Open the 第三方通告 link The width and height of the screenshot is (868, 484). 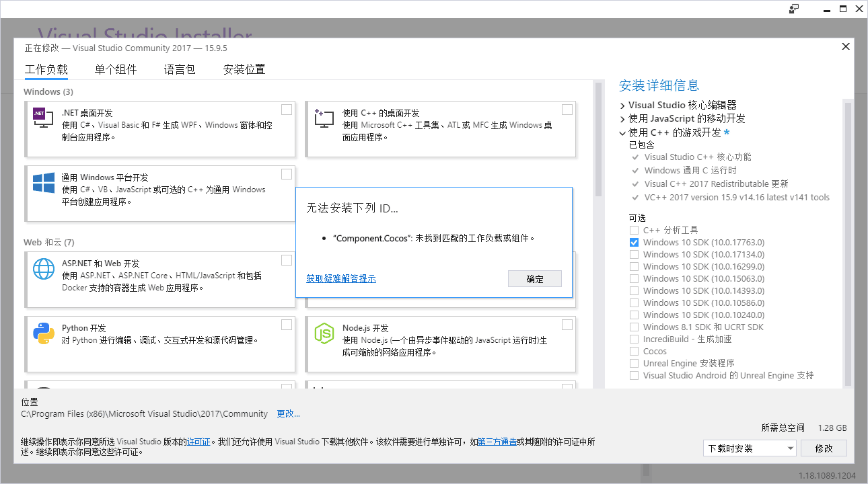[497, 442]
